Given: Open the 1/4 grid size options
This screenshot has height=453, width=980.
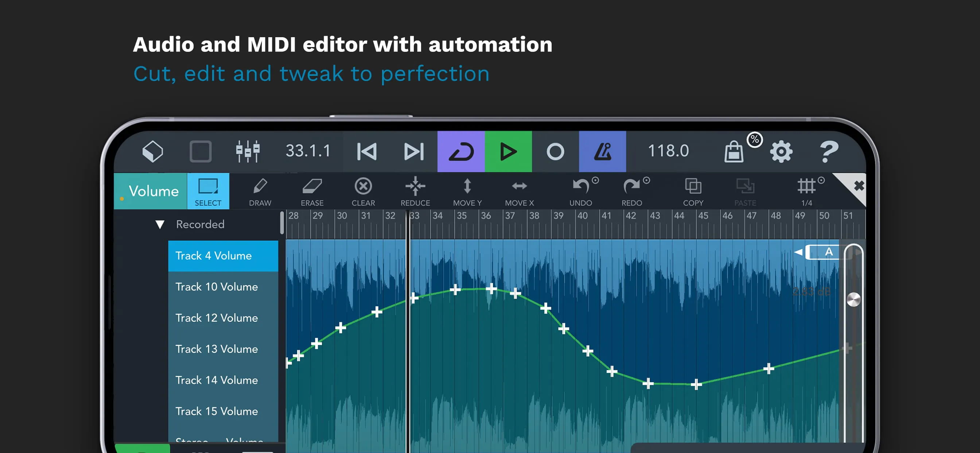Looking at the screenshot, I should tap(807, 191).
